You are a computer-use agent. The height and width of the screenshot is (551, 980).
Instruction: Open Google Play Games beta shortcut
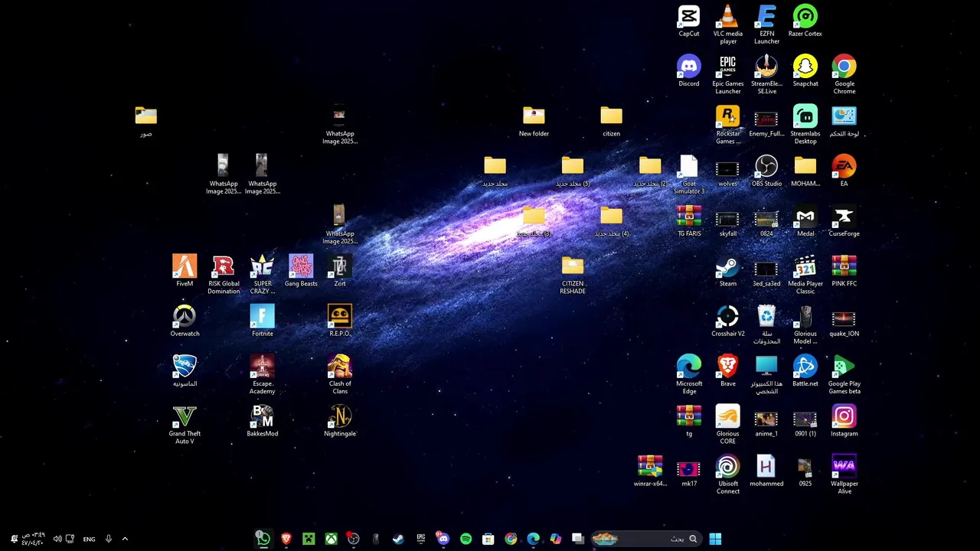pyautogui.click(x=844, y=374)
